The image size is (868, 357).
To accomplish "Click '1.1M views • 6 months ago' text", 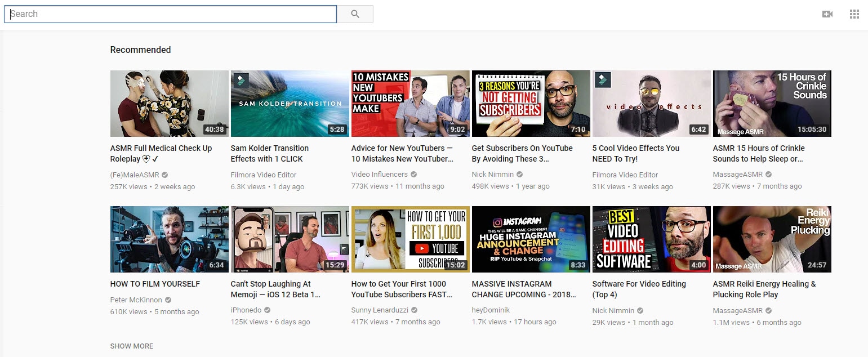I will 757,322.
